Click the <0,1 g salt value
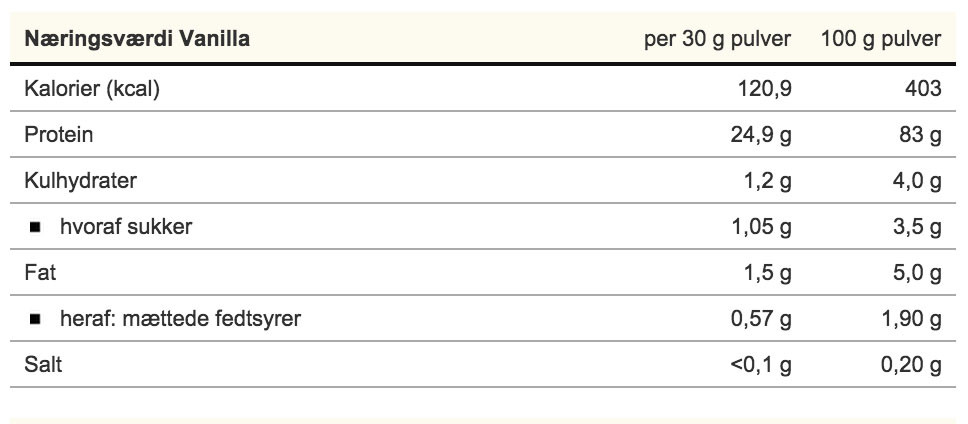 point(761,366)
